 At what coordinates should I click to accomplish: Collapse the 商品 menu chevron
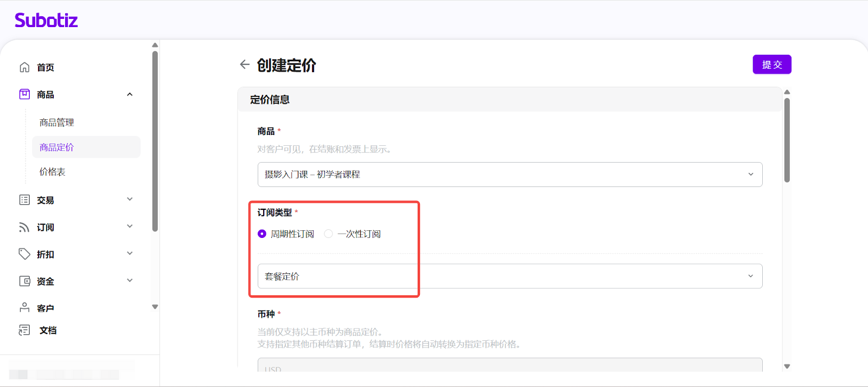tap(130, 94)
